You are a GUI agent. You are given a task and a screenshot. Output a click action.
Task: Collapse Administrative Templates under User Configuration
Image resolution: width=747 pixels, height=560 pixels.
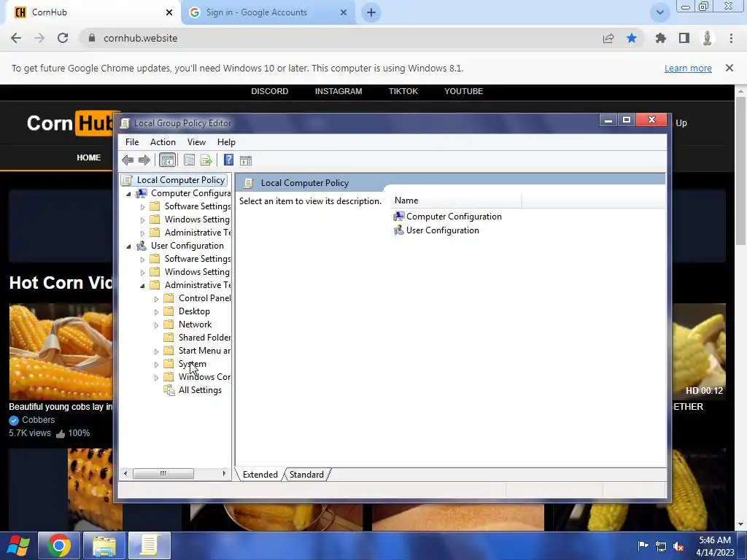click(x=142, y=286)
